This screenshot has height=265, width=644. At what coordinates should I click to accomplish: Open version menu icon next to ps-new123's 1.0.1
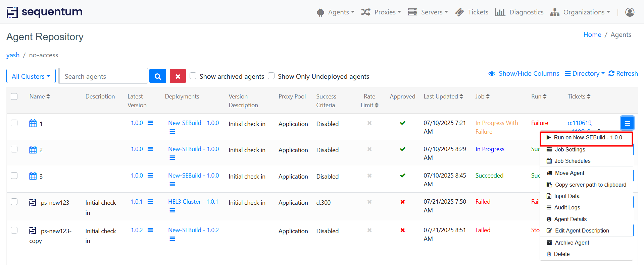point(150,202)
